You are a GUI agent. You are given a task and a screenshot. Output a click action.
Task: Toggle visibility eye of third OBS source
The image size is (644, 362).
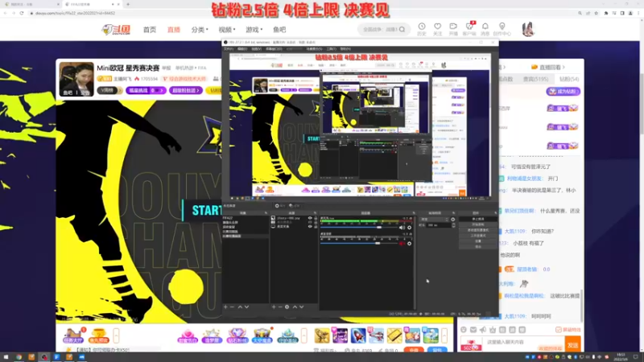pyautogui.click(x=310, y=226)
